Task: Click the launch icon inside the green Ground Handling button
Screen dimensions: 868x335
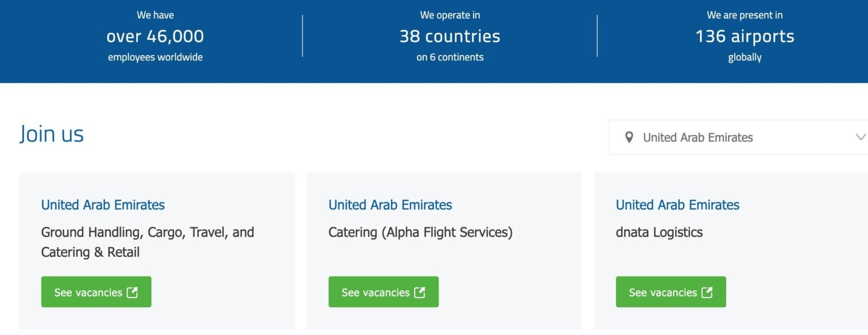Action: pos(132,292)
